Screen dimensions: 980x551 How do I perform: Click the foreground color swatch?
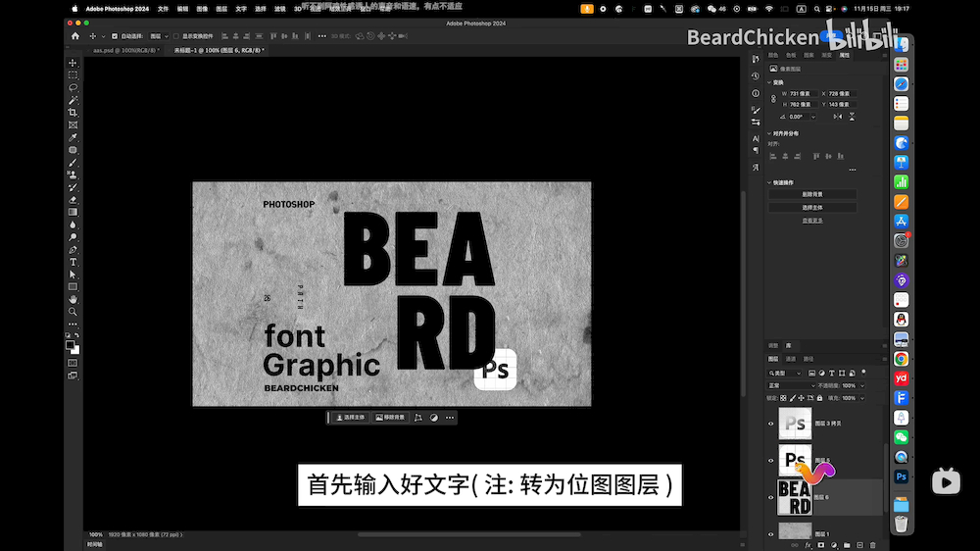pos(71,344)
